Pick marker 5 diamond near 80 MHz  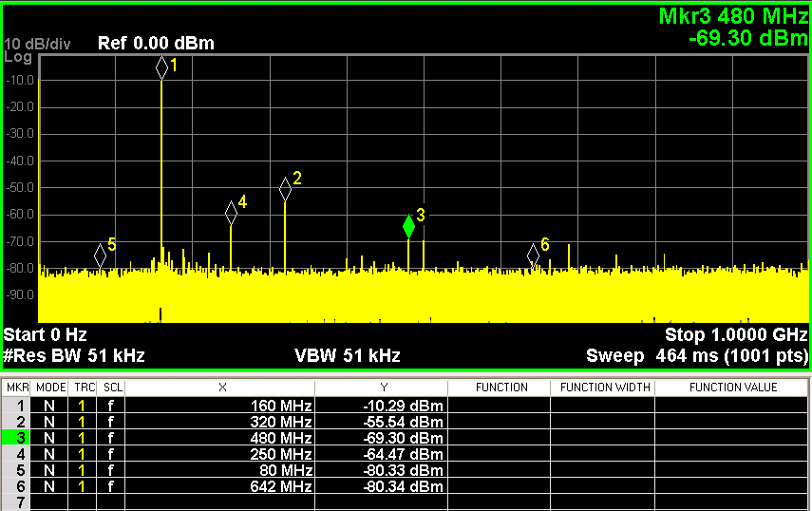pyautogui.click(x=100, y=255)
